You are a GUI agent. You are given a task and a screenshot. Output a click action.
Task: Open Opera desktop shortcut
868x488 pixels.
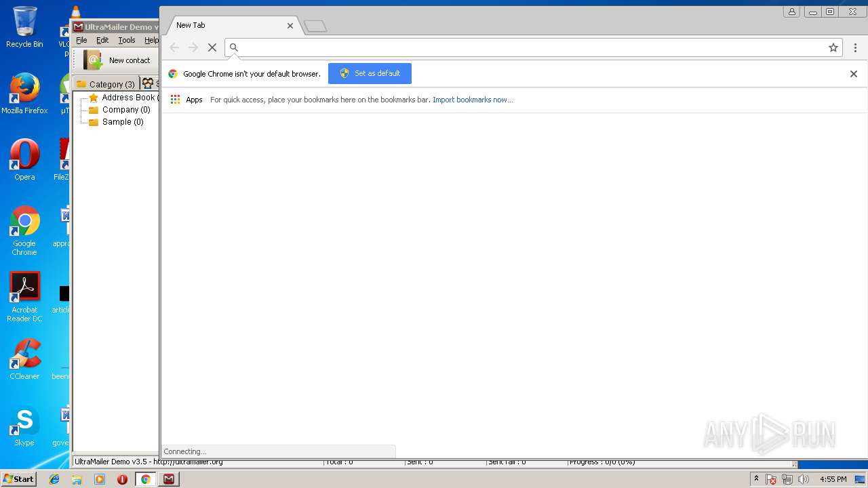click(x=24, y=160)
